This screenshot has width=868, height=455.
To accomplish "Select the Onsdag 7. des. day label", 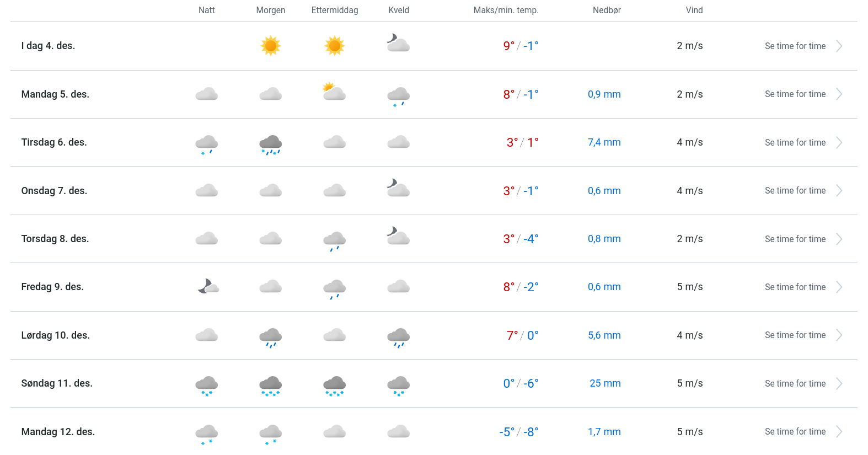I will point(54,191).
